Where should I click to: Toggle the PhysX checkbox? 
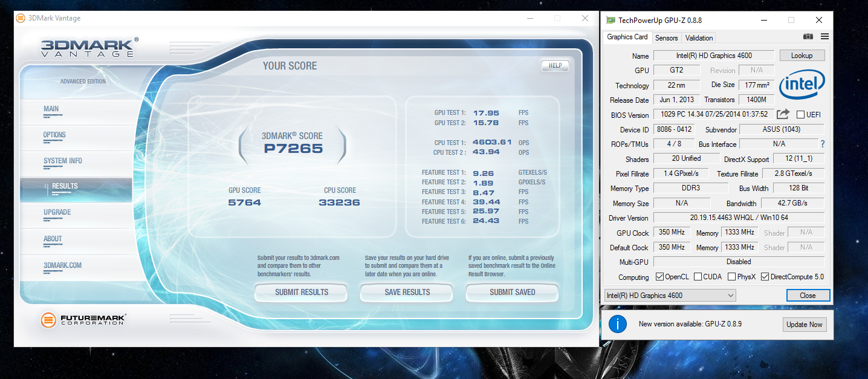click(x=732, y=277)
